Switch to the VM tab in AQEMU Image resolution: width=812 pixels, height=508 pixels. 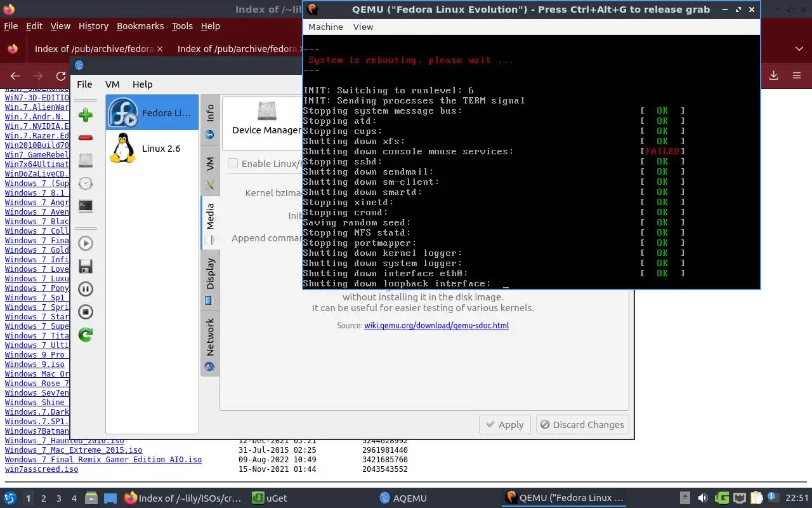point(210,171)
